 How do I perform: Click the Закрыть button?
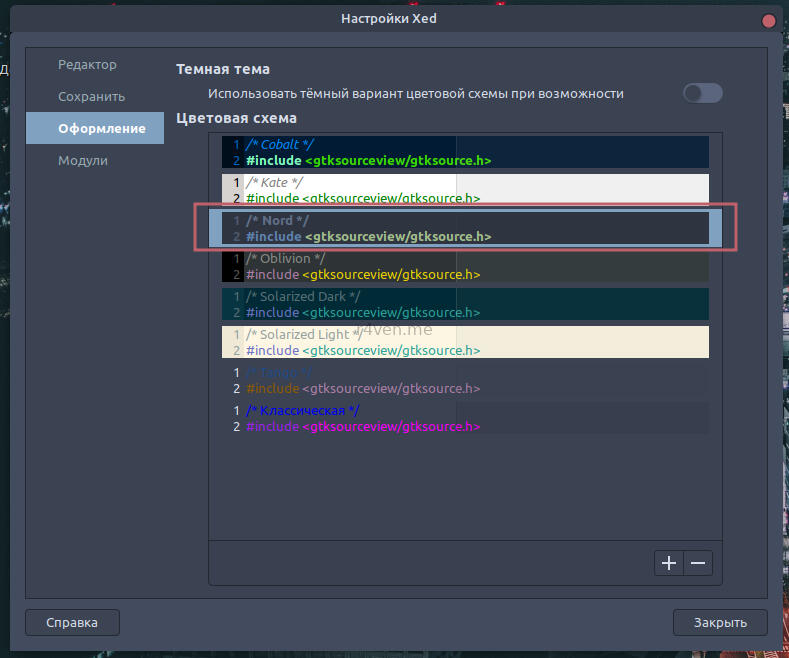click(x=720, y=622)
